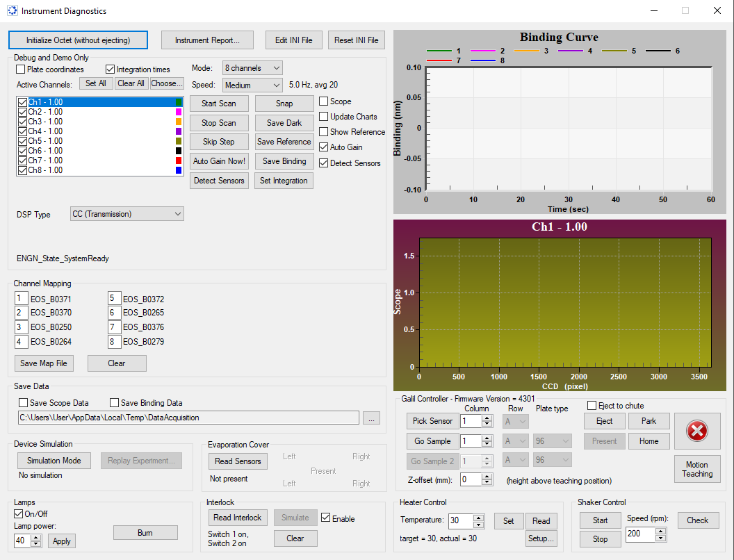Open the Mode 8 channels dropdown
734x560 pixels.
252,68
